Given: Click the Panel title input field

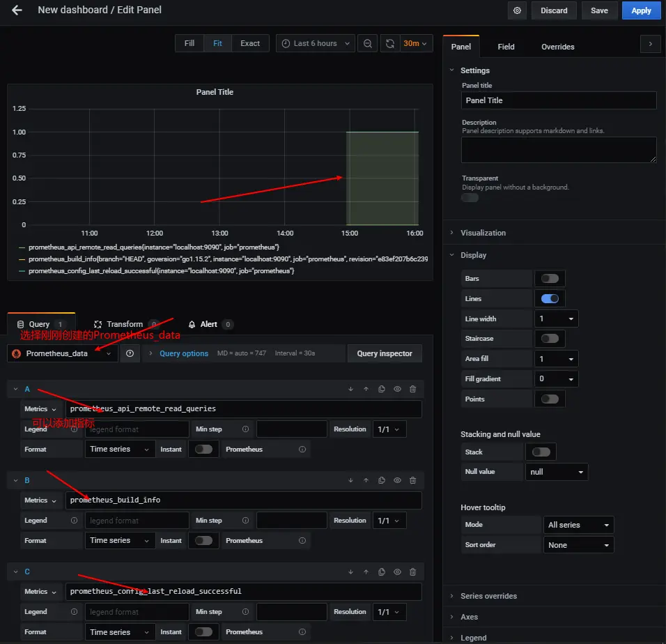Looking at the screenshot, I should [x=559, y=100].
